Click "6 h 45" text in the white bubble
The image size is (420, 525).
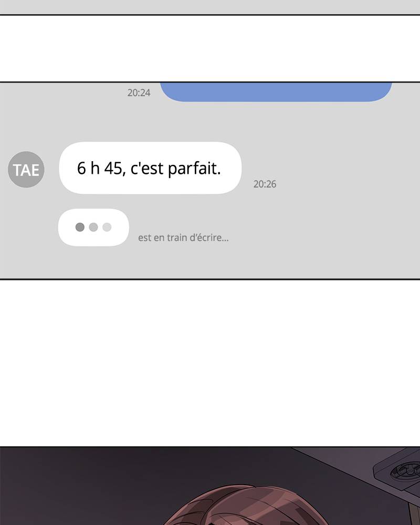pos(99,168)
